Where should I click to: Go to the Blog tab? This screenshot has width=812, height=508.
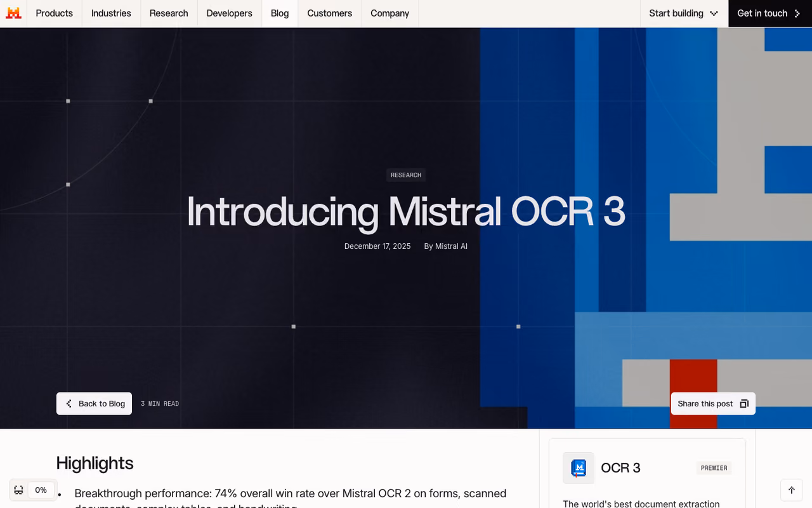[x=280, y=13]
